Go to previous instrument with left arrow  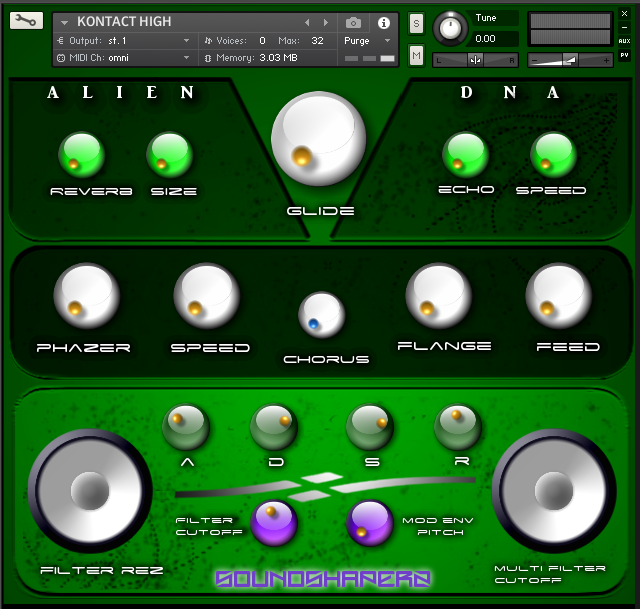click(x=307, y=23)
